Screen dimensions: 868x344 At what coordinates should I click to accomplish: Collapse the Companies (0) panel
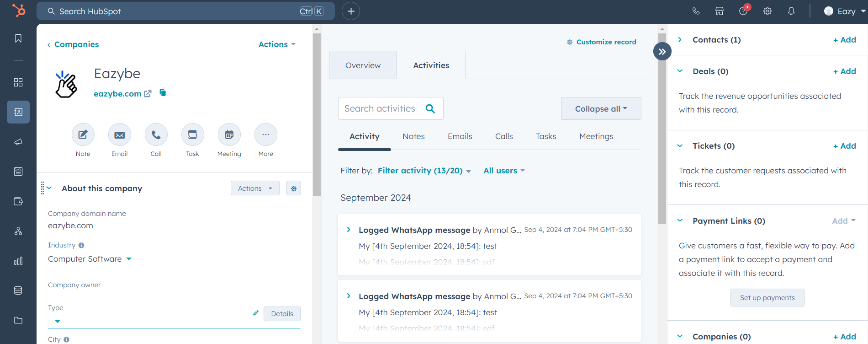680,336
